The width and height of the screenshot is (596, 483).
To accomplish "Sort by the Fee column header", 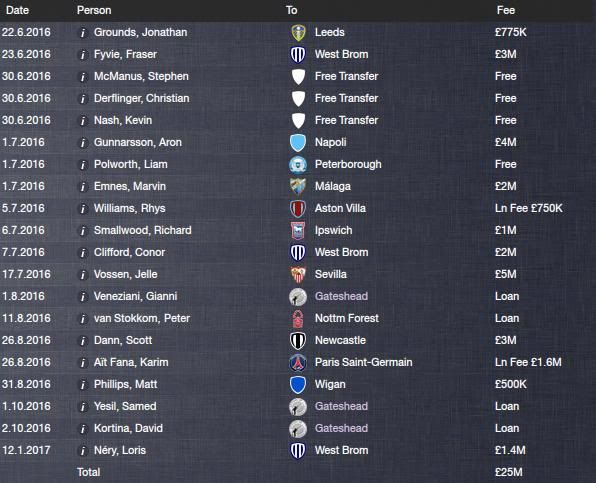I will click(x=506, y=10).
